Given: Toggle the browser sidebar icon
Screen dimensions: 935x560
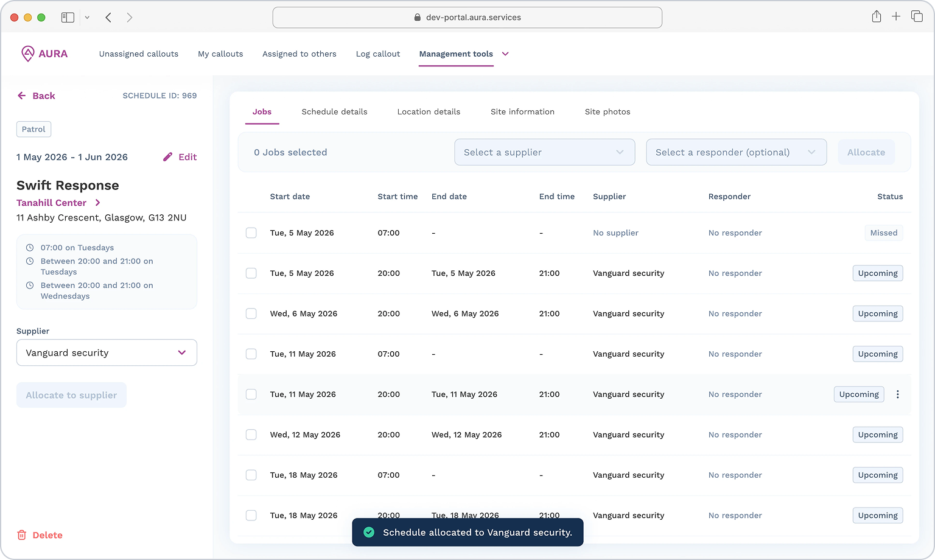Looking at the screenshot, I should (x=68, y=18).
